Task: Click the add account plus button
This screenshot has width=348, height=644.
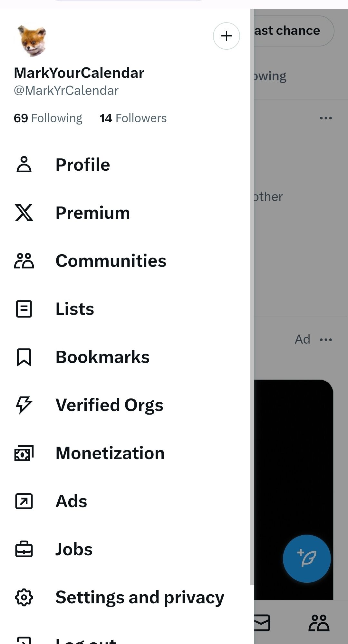Action: [x=227, y=36]
